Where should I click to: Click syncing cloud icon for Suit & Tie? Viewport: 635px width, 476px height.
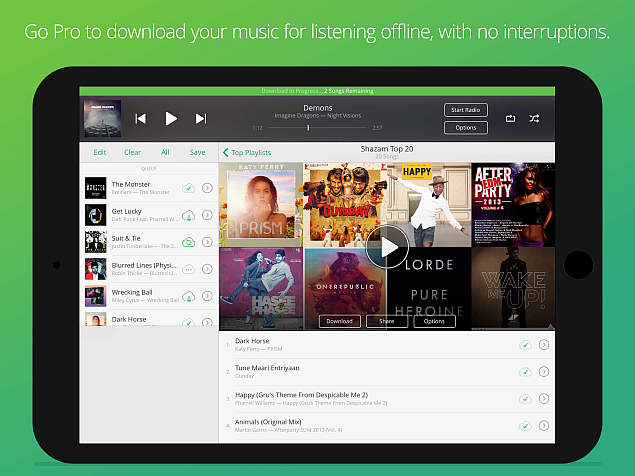click(188, 242)
